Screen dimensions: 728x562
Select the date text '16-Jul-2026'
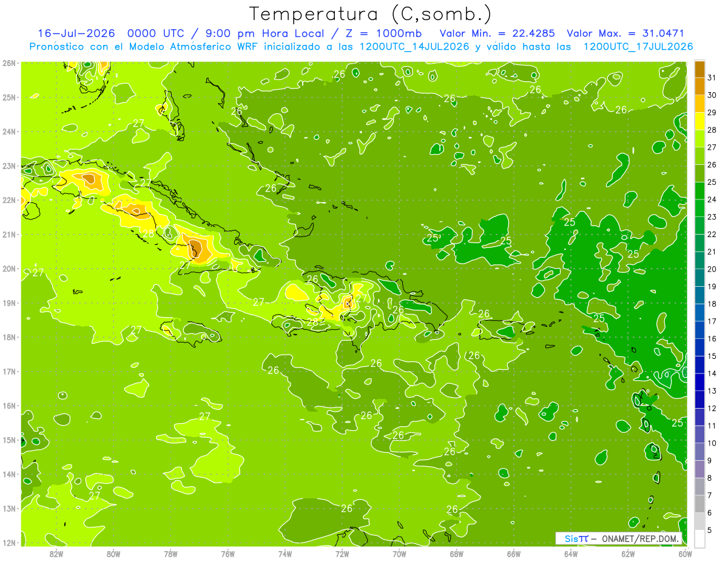(76, 33)
